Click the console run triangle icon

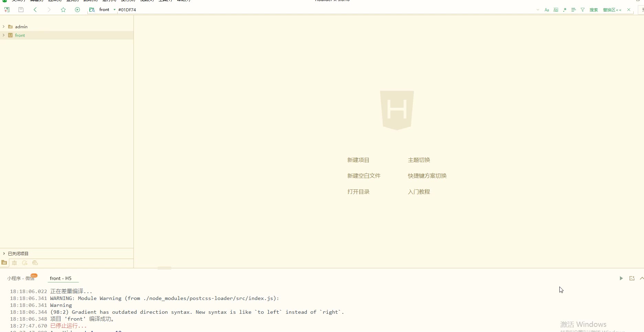(621, 278)
